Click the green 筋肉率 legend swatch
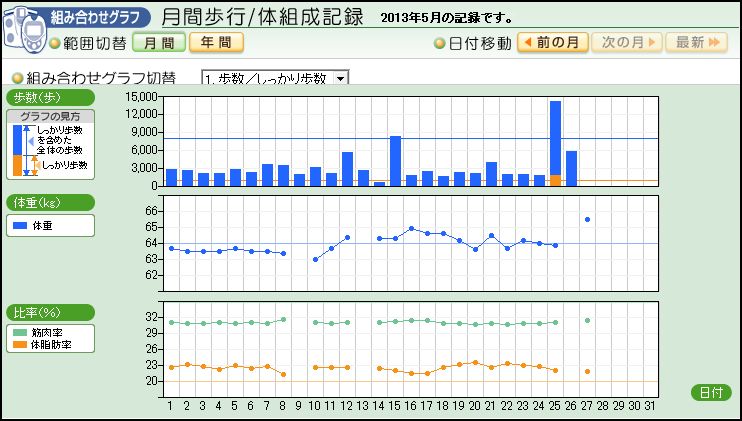742x421 pixels. [20, 333]
